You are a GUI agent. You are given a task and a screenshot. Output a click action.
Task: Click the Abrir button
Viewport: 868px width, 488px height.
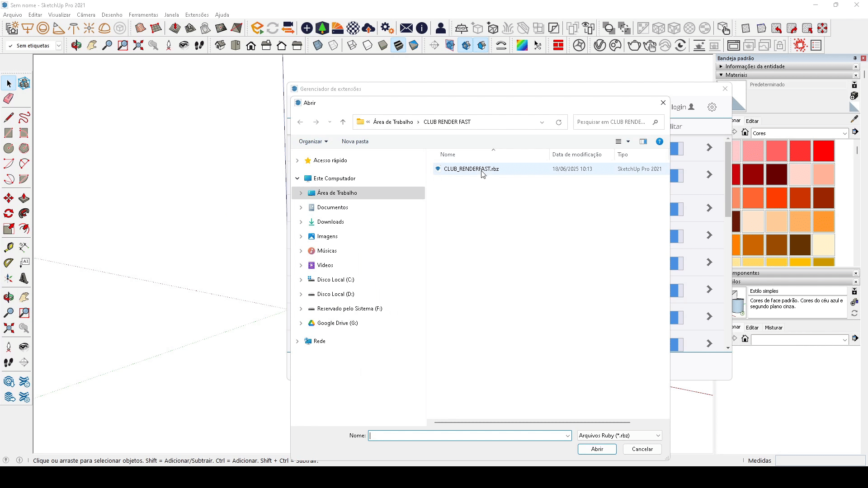(597, 449)
